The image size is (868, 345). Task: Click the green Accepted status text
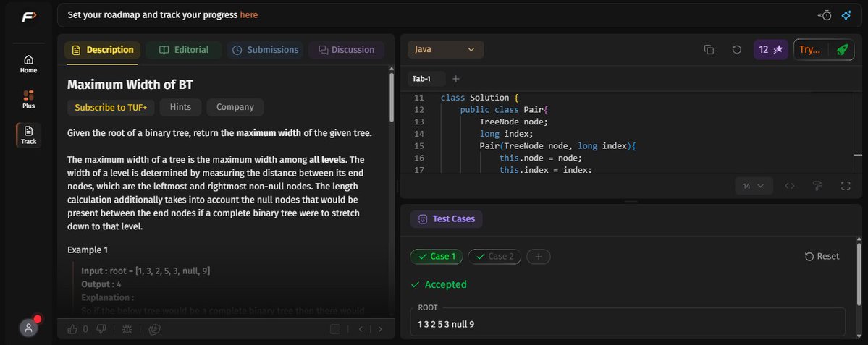coord(446,284)
